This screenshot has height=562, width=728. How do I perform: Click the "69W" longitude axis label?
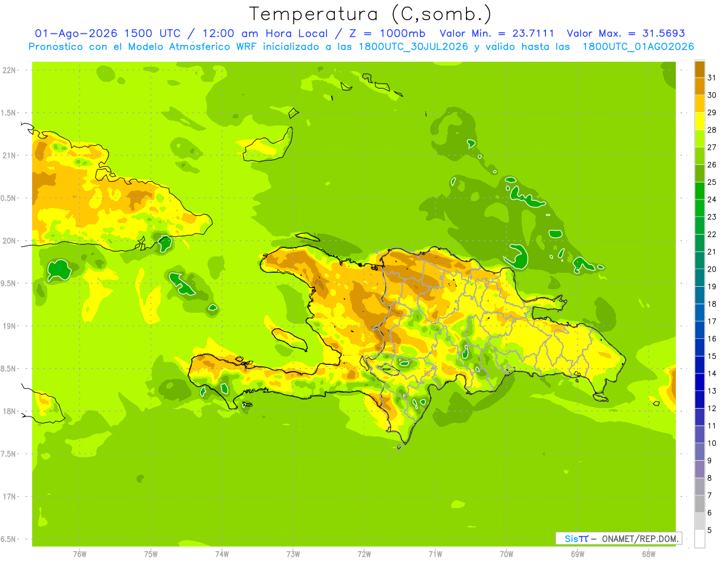(577, 554)
